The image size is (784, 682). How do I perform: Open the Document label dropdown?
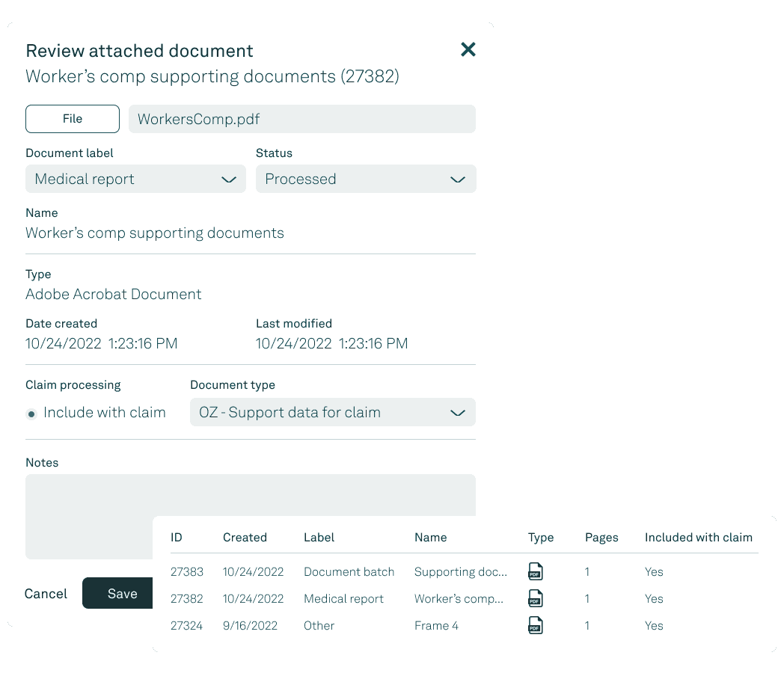point(135,179)
